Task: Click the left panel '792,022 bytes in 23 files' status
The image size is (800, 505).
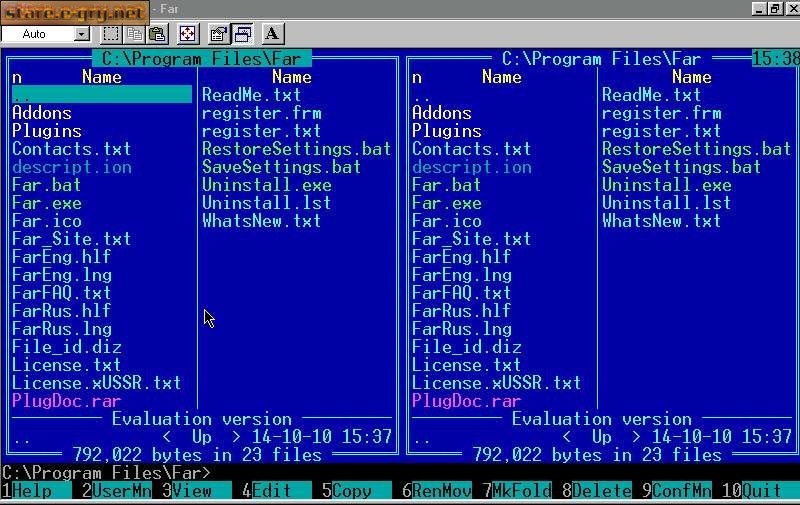Action: (x=197, y=454)
